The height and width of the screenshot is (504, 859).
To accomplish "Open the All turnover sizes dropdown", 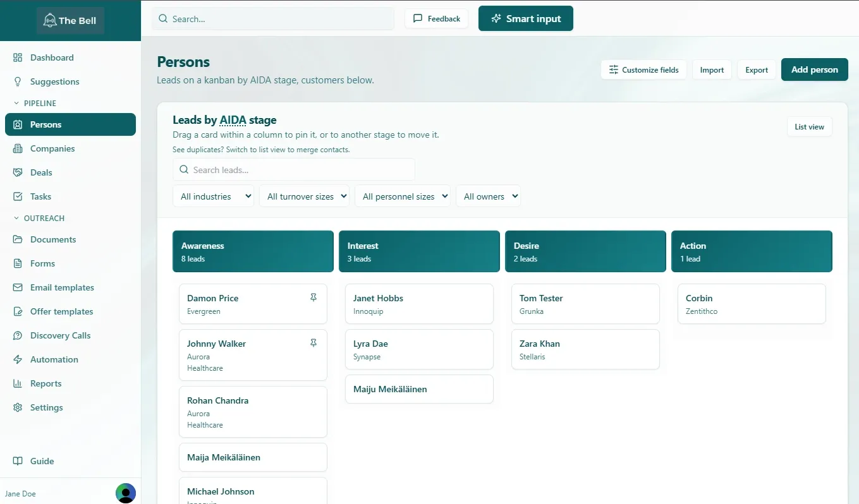I will [304, 196].
